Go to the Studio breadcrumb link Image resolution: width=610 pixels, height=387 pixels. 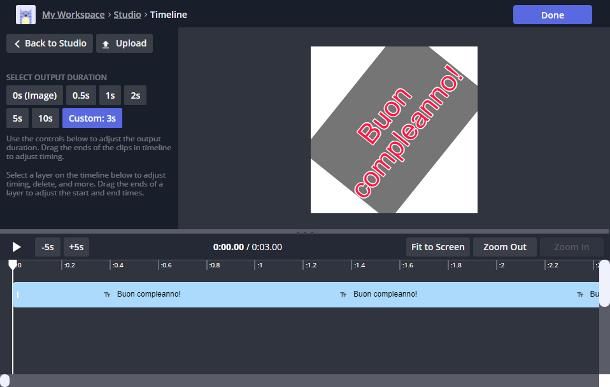click(127, 15)
